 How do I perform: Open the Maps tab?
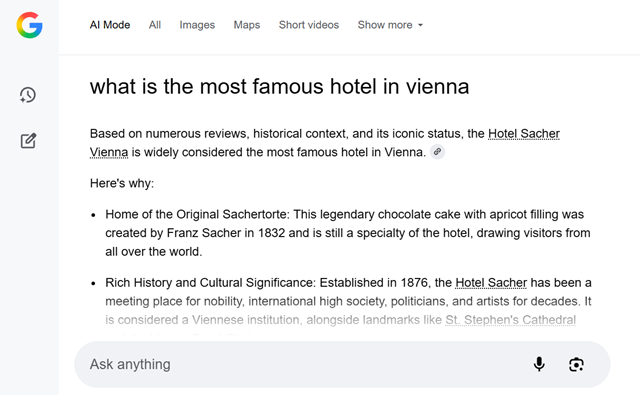pos(247,25)
